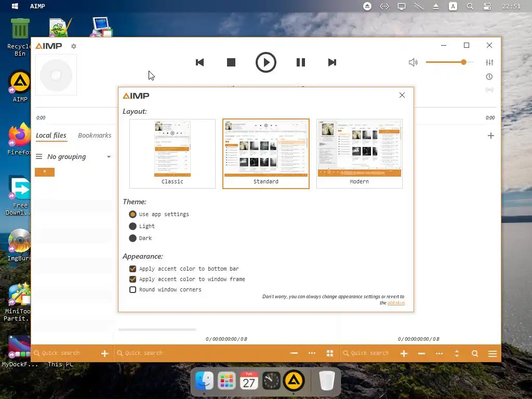Toggle Apply accent color to bottom bar

184,269
